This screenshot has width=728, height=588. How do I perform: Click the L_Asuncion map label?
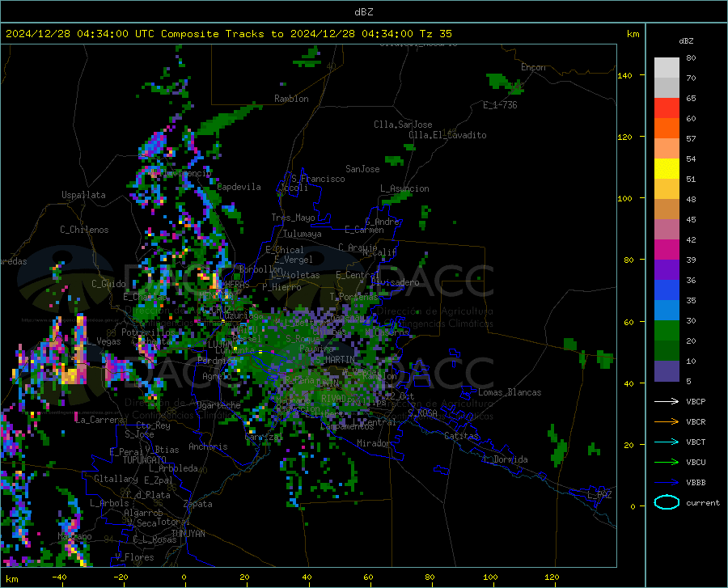coord(404,188)
